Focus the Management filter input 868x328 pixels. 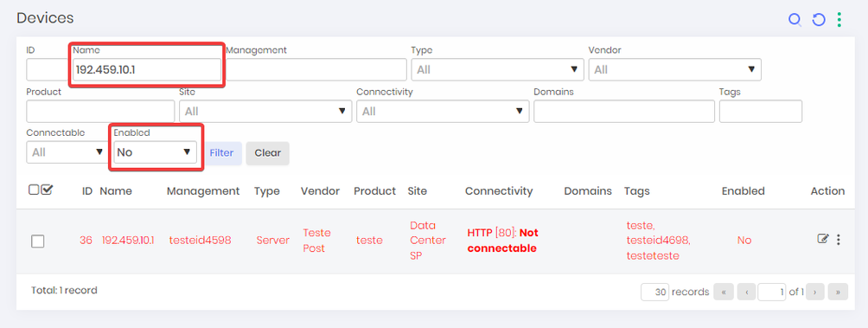click(316, 70)
